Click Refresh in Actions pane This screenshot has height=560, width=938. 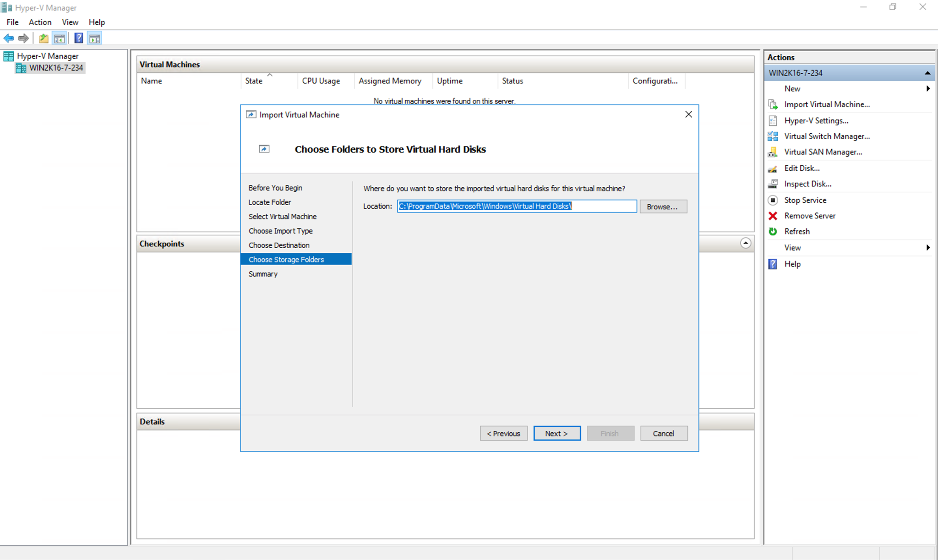click(x=797, y=231)
